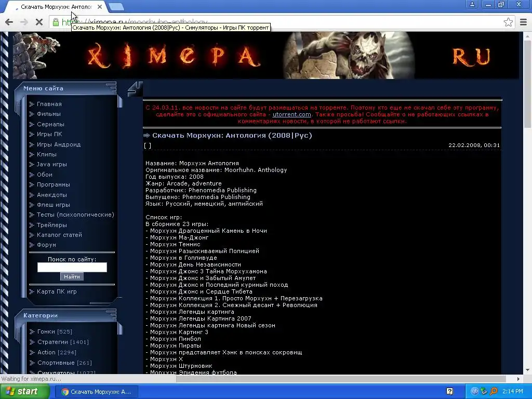Click the Ximepa fire logo banner
Viewport: 532px width, 399px height.
click(x=174, y=55)
